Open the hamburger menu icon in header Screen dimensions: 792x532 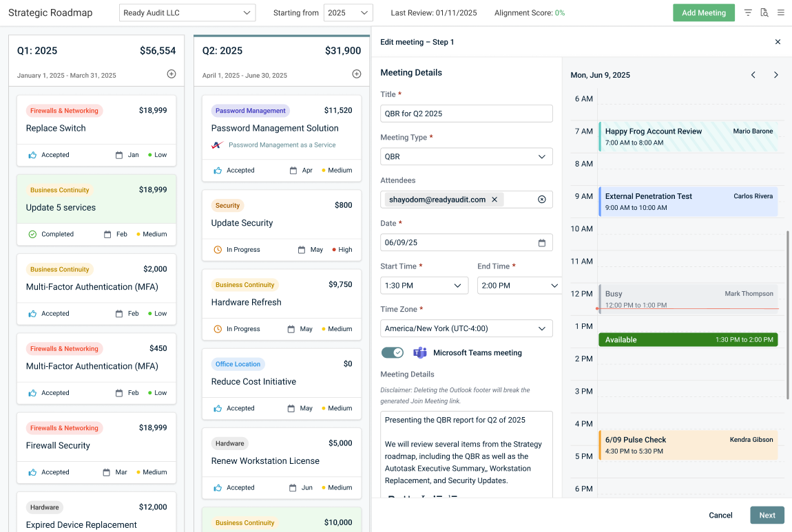click(x=781, y=13)
